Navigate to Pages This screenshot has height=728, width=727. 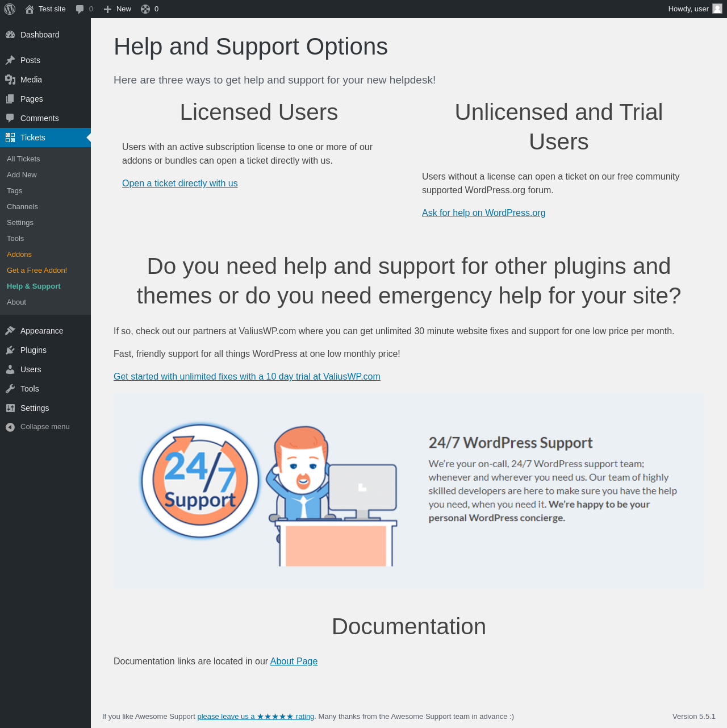pos(45,99)
